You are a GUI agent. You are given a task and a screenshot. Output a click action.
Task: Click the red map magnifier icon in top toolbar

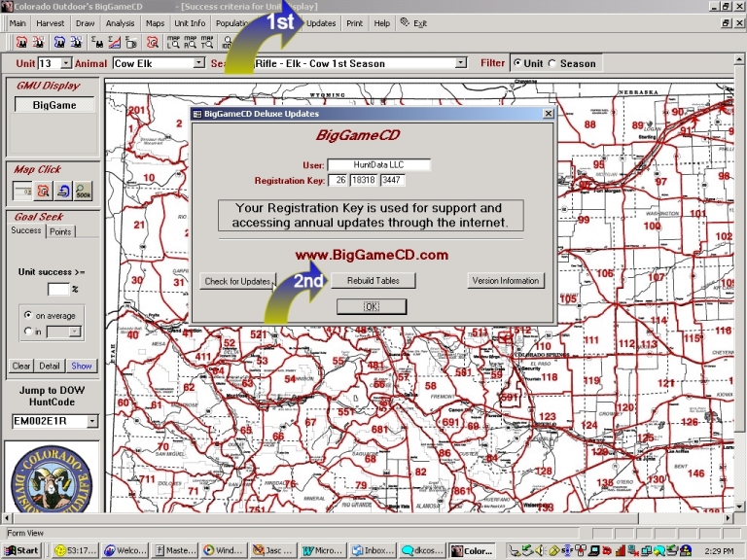tap(152, 42)
